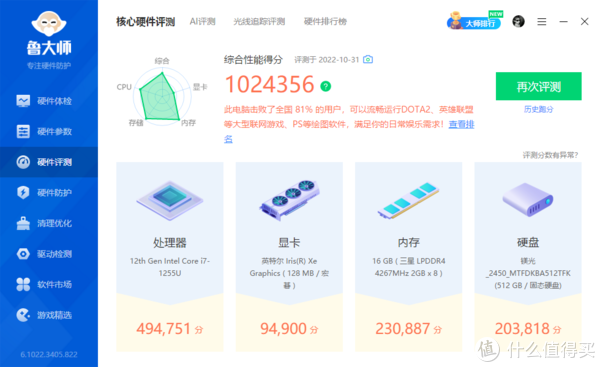Switch to 光线追踪评测 tab
The height and width of the screenshot is (367, 600).
[x=259, y=21]
